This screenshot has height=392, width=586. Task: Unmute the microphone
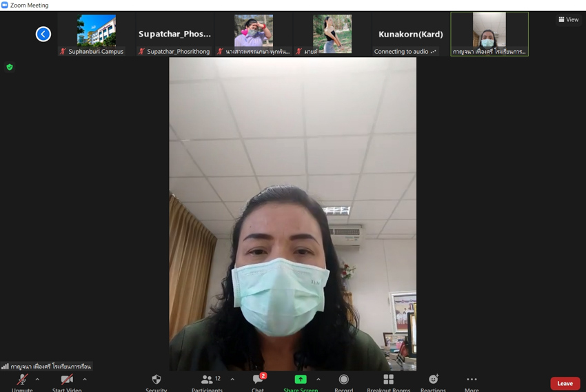[22, 382]
